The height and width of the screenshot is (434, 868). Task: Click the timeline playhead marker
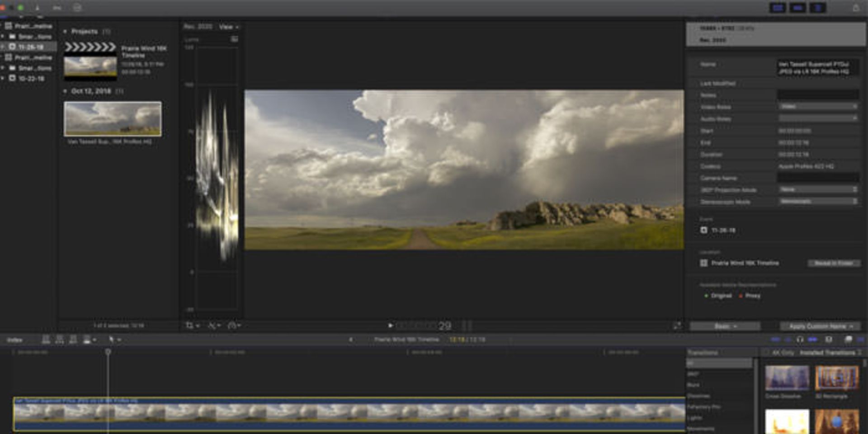pyautogui.click(x=108, y=352)
